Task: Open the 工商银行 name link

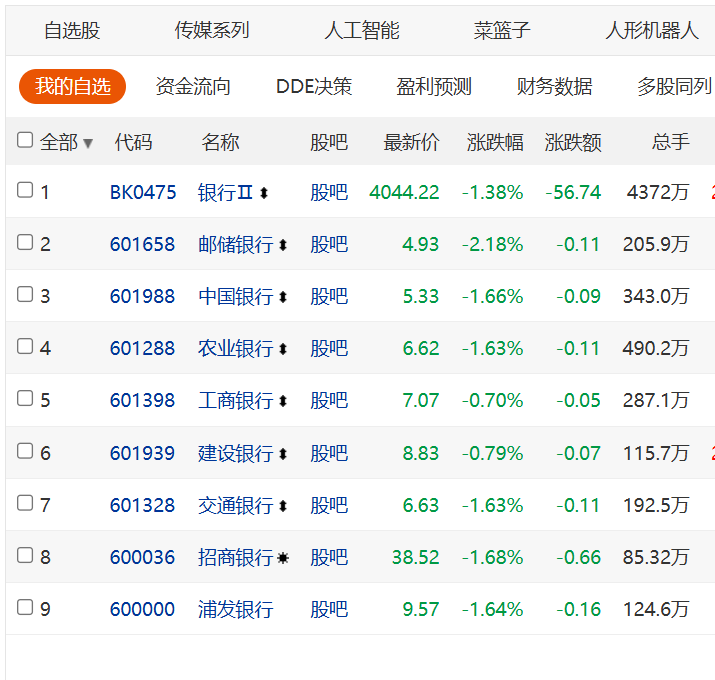Action: click(x=236, y=400)
